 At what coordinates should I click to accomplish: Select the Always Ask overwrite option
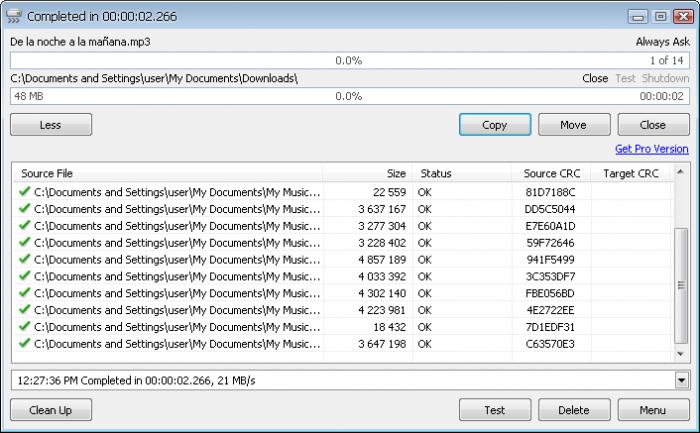(662, 42)
